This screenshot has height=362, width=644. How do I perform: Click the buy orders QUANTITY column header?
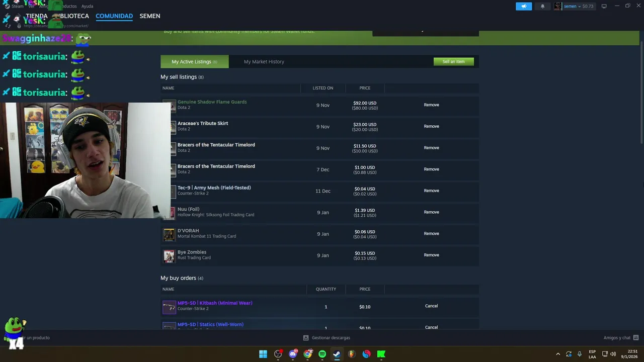[326, 289]
